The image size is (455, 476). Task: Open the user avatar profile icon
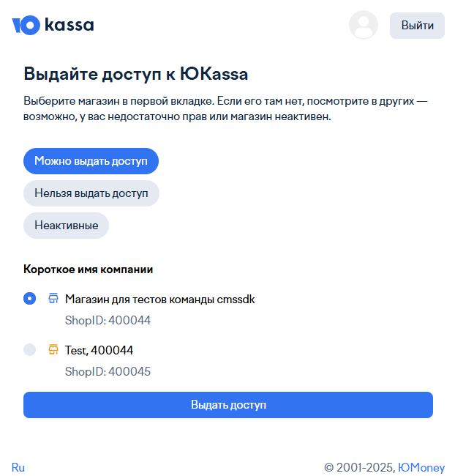tap(364, 25)
